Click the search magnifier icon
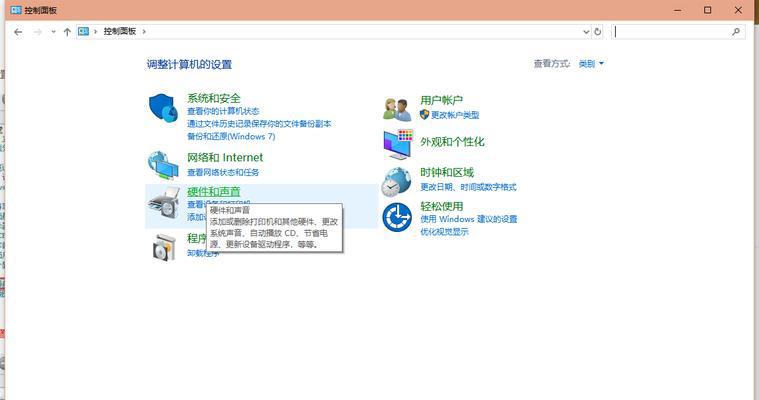 [x=736, y=32]
